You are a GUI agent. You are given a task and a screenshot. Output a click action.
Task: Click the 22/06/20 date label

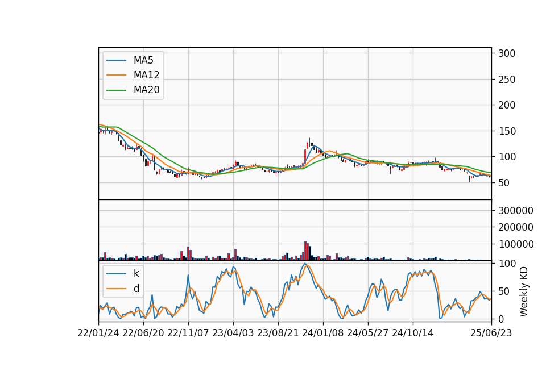pos(143,333)
